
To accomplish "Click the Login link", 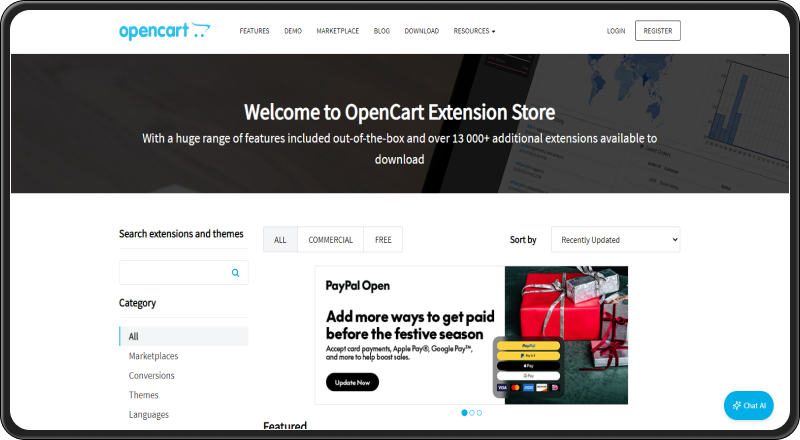I will click(x=616, y=31).
